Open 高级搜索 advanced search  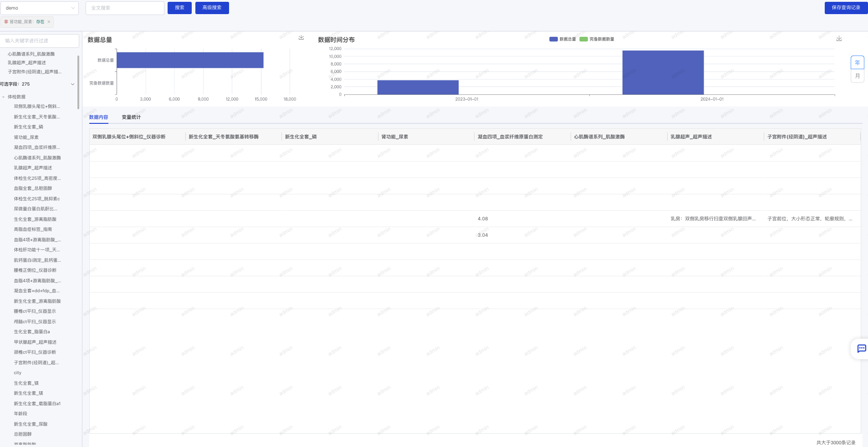(212, 8)
